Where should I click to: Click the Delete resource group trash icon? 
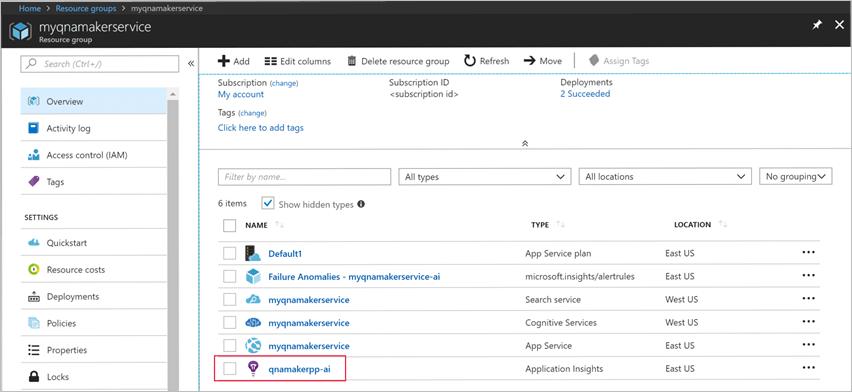click(x=352, y=61)
